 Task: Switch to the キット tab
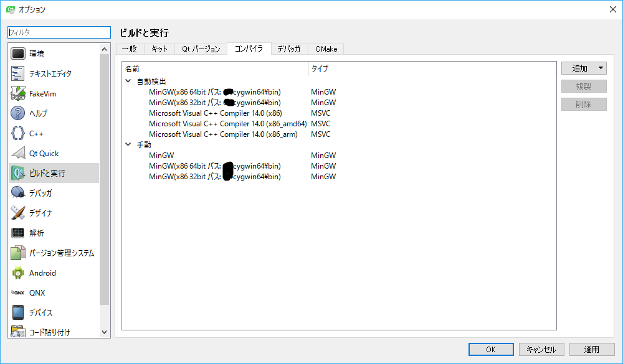[159, 49]
